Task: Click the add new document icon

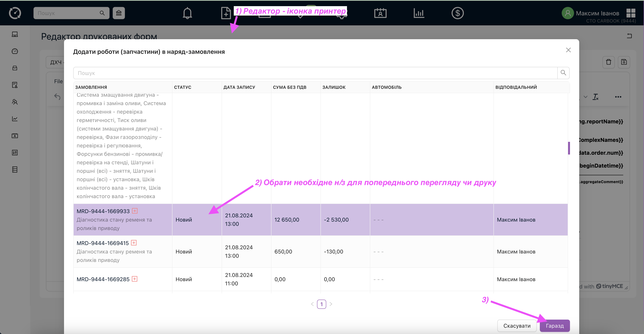Action: tap(226, 13)
